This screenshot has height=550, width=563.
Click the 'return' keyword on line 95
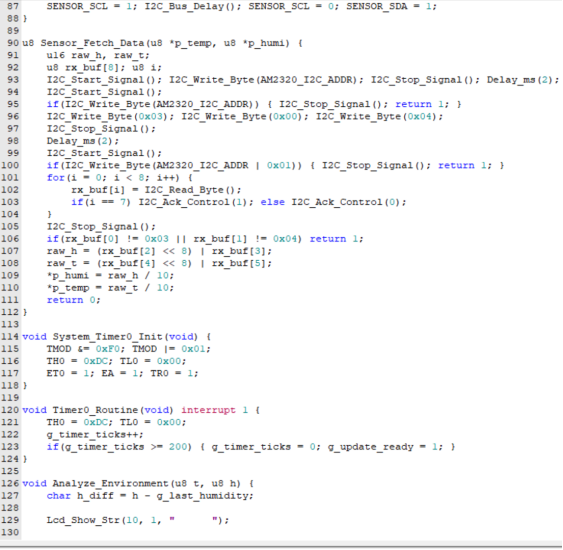(413, 104)
